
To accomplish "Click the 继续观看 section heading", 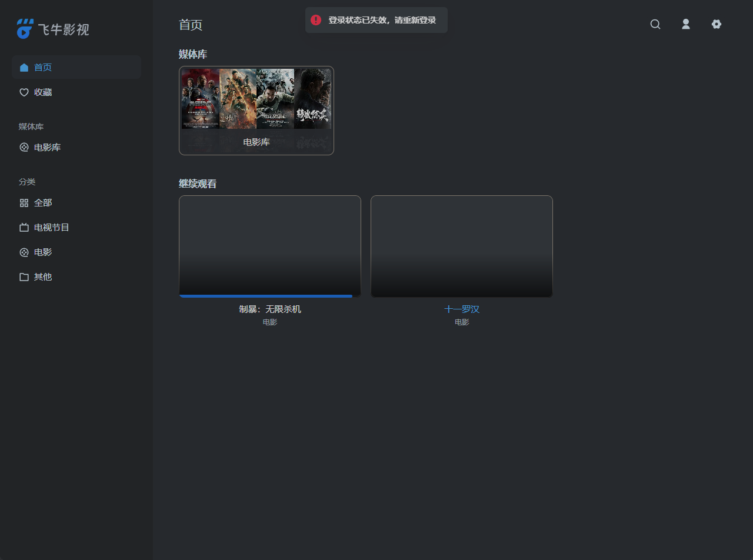I will coord(198,184).
